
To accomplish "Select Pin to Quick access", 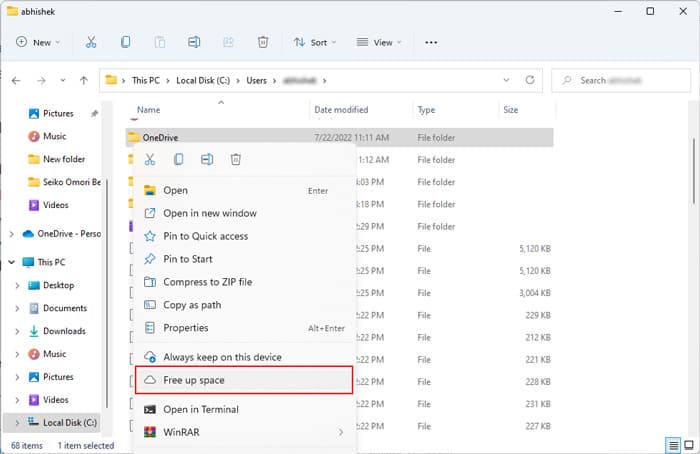I will [x=244, y=236].
